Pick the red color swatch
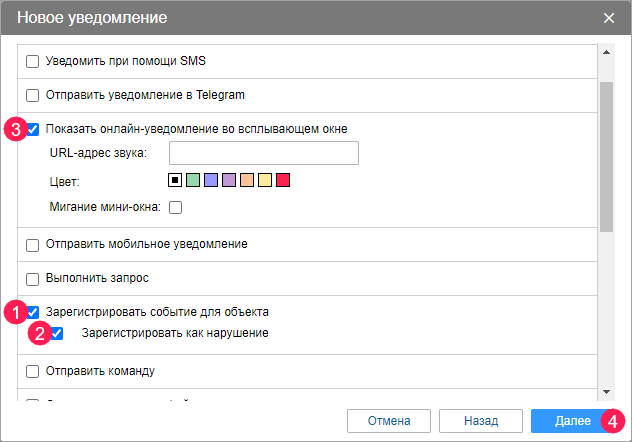632x442 pixels. (x=282, y=180)
